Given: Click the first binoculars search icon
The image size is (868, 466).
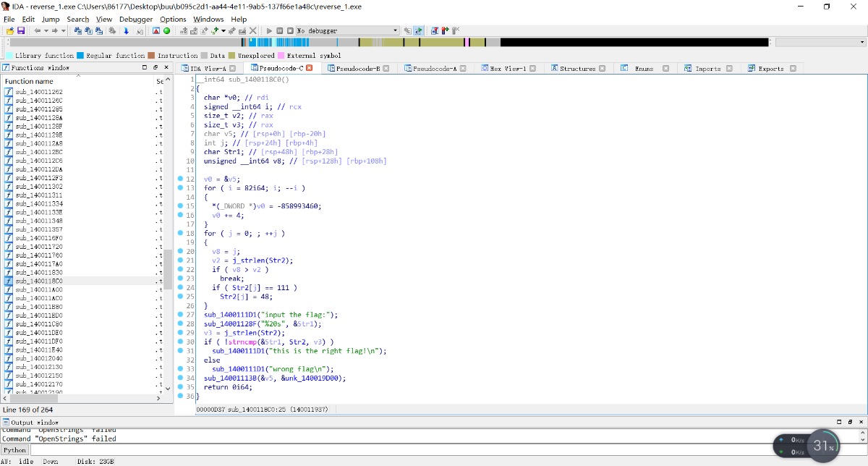Looking at the screenshot, I should (78, 31).
